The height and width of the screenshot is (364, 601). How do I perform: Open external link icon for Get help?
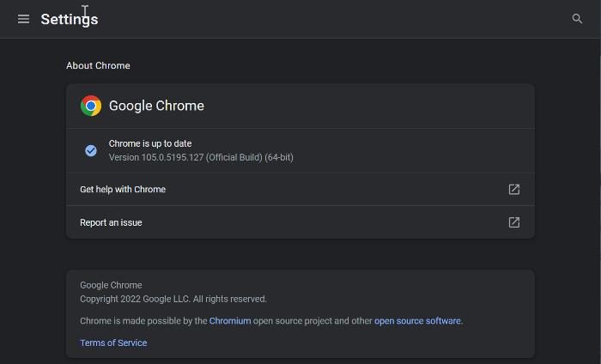click(x=514, y=189)
